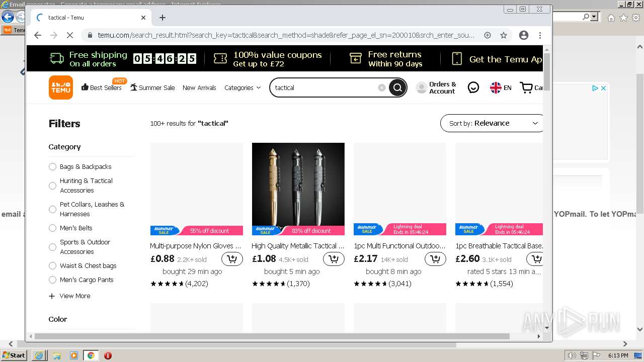Open the Chrome profile avatar
This screenshot has width=644, height=362.
pyautogui.click(x=524, y=35)
